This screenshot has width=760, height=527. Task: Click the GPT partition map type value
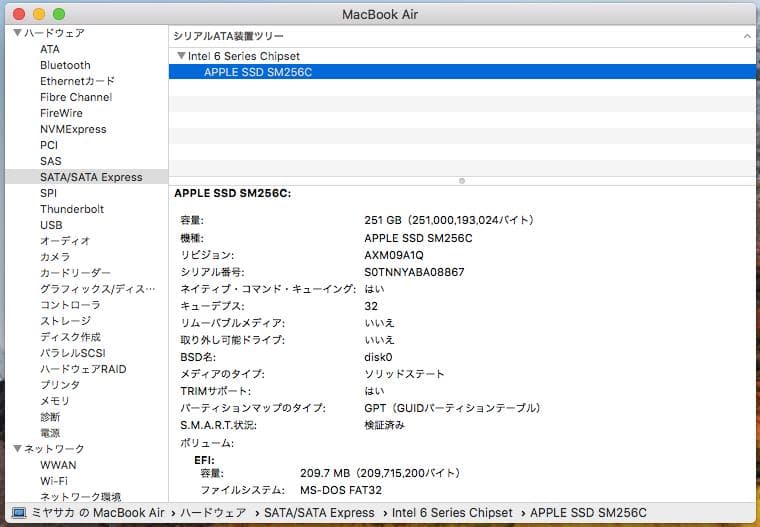[x=452, y=408]
